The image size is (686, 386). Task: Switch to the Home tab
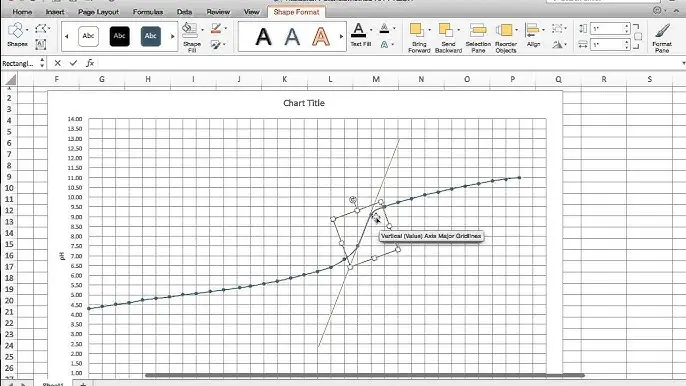[x=22, y=12]
